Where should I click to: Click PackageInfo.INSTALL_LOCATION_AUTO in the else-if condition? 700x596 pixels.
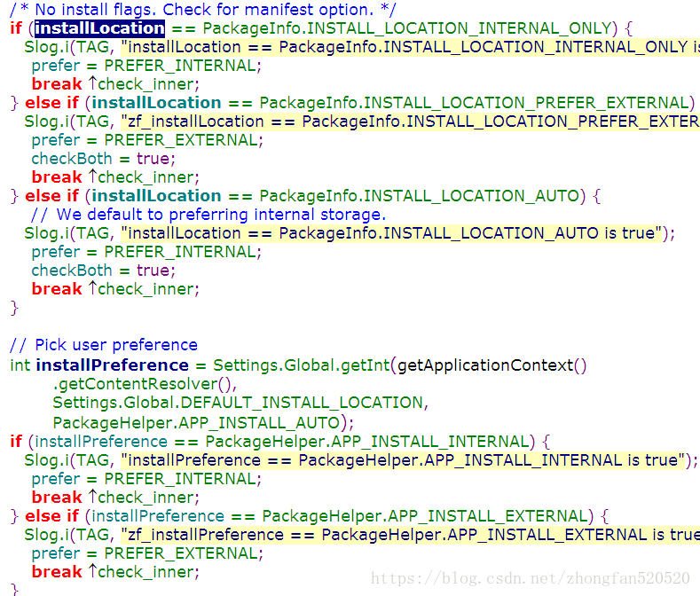tap(420, 196)
